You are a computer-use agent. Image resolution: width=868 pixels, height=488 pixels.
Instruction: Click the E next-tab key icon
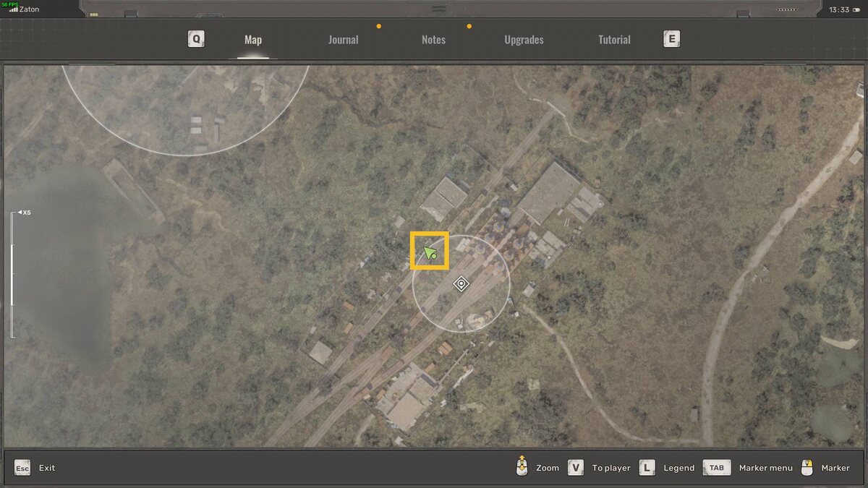pyautogui.click(x=672, y=39)
